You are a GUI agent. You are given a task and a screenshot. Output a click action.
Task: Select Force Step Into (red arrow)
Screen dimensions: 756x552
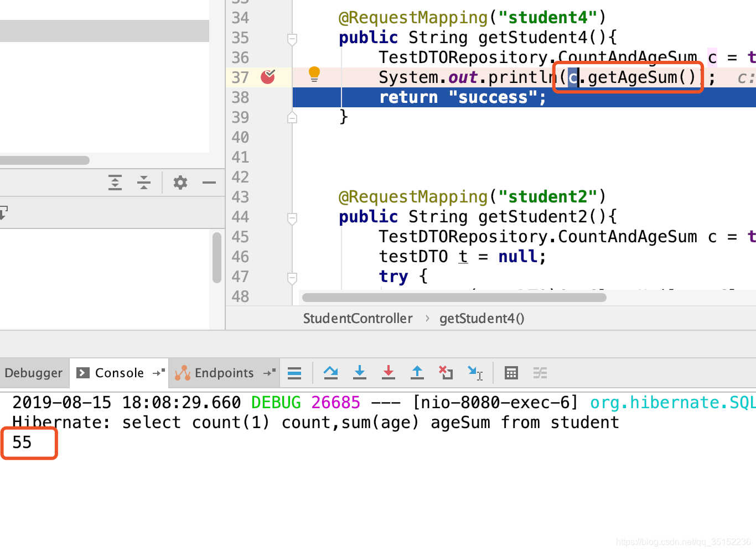388,373
